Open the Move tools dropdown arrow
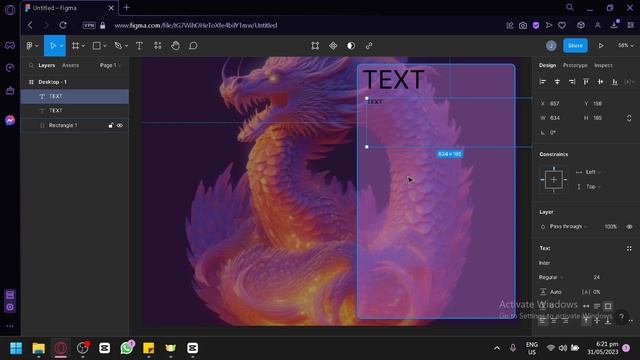The height and width of the screenshot is (360, 640). [61, 46]
